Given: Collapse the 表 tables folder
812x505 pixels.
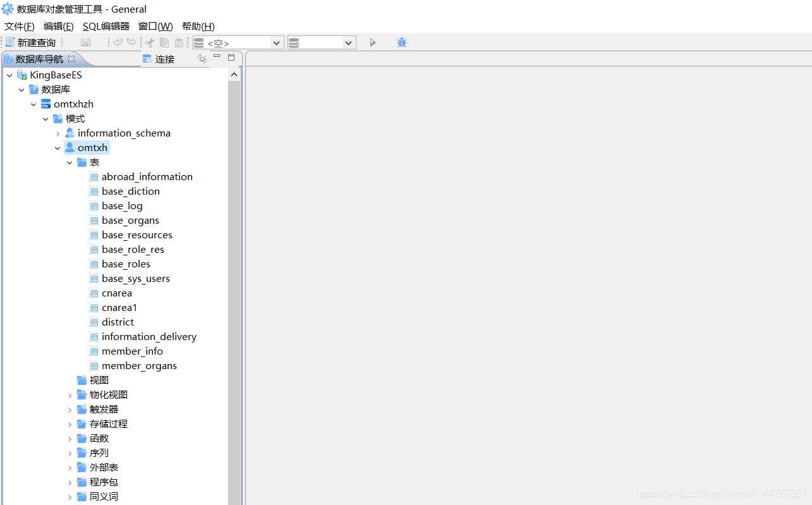Looking at the screenshot, I should coord(70,162).
